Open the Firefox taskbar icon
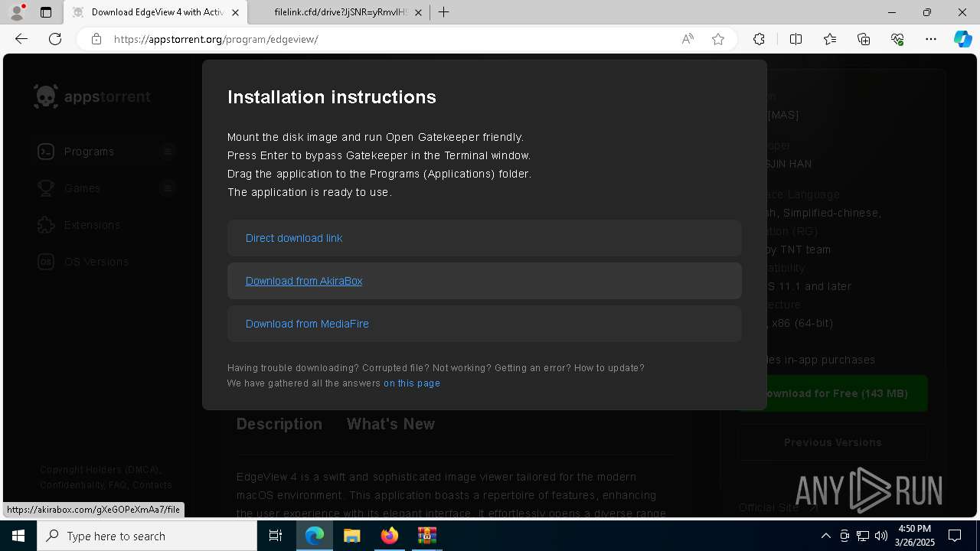 tap(390, 536)
